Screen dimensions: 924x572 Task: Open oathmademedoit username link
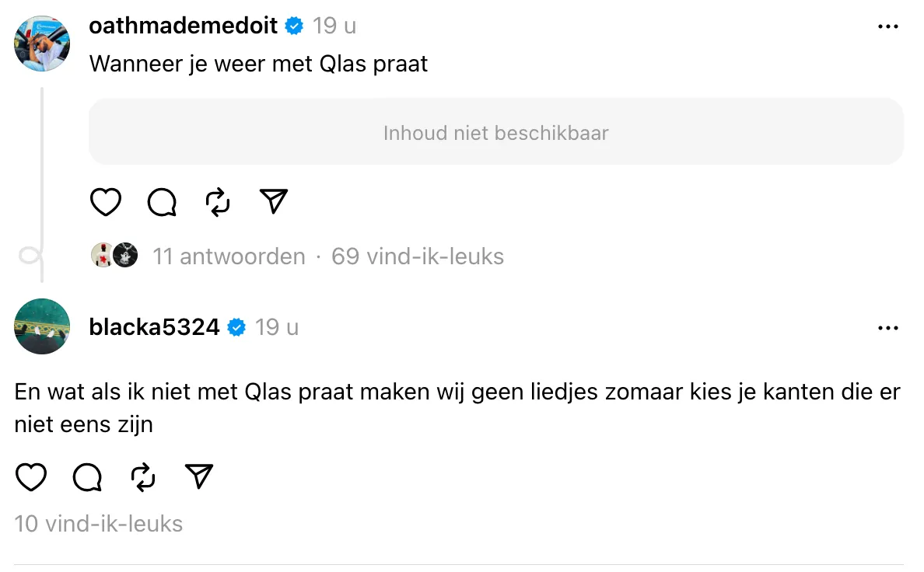click(x=183, y=26)
